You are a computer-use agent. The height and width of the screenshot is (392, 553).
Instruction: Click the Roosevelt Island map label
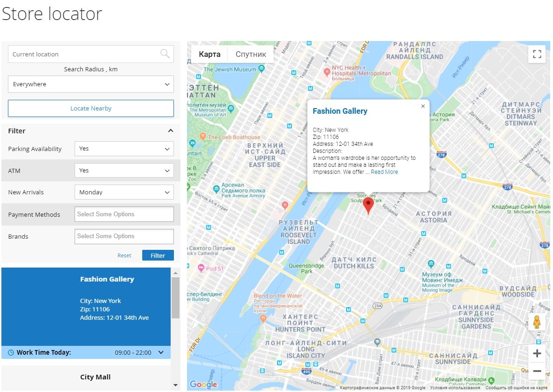(298, 232)
